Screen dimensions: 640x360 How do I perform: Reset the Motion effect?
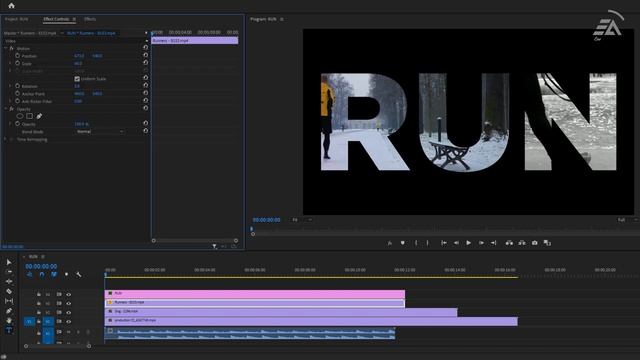click(x=145, y=48)
